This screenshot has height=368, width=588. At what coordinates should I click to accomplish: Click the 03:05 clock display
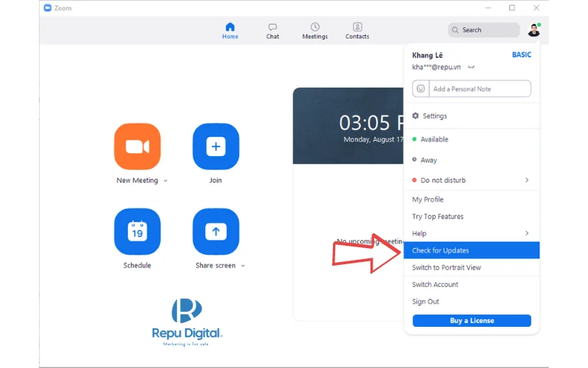pos(371,122)
